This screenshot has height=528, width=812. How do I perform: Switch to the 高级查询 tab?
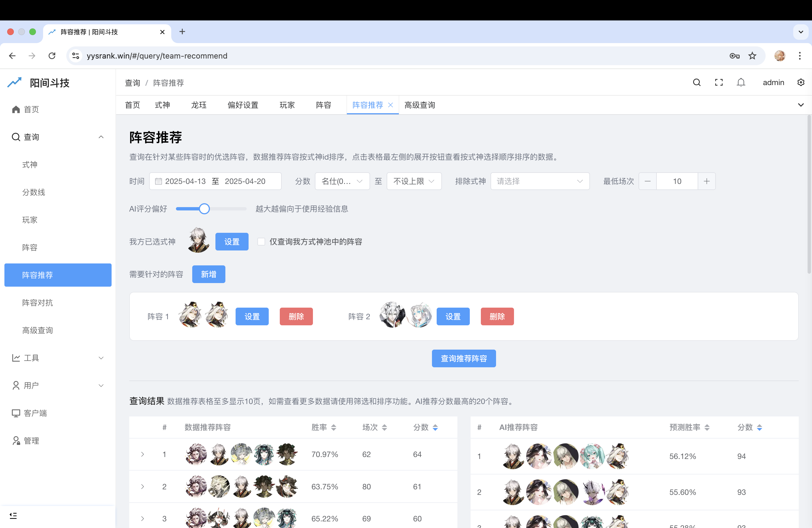click(419, 105)
